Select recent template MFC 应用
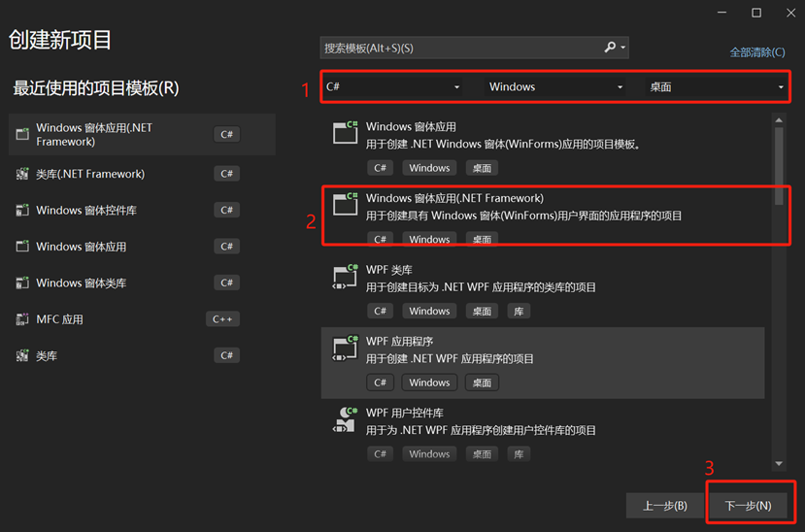 point(142,319)
